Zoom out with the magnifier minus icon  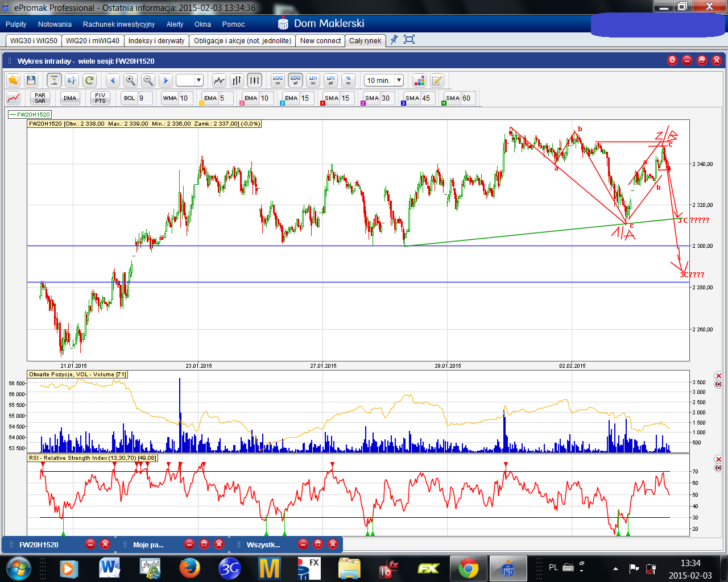[148, 81]
